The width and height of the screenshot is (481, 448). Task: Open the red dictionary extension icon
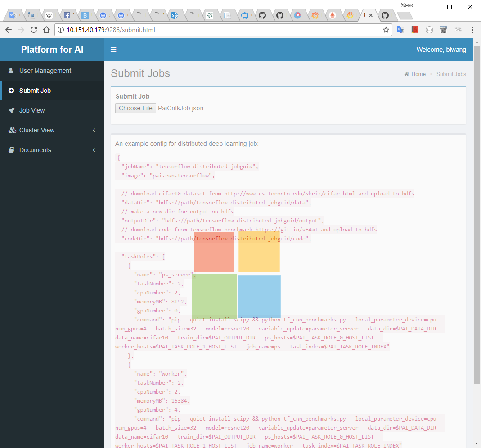(414, 30)
